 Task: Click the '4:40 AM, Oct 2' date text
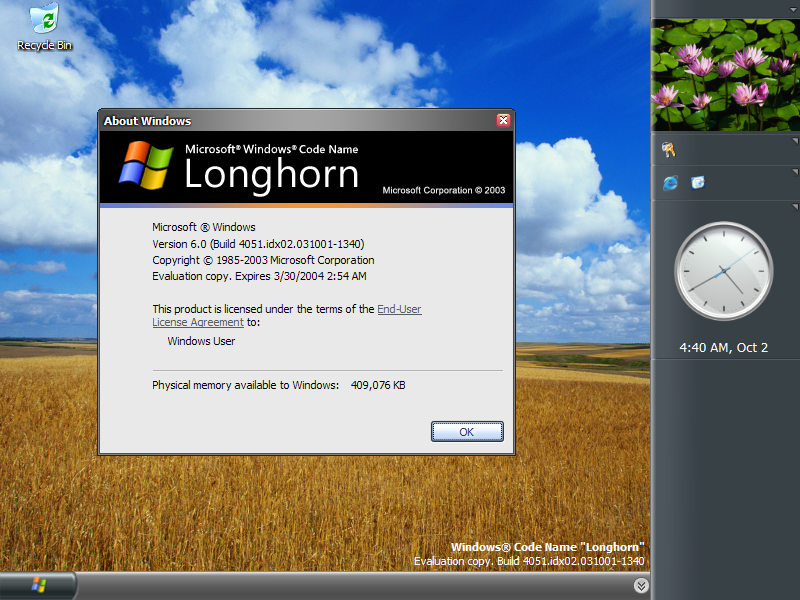coord(723,347)
